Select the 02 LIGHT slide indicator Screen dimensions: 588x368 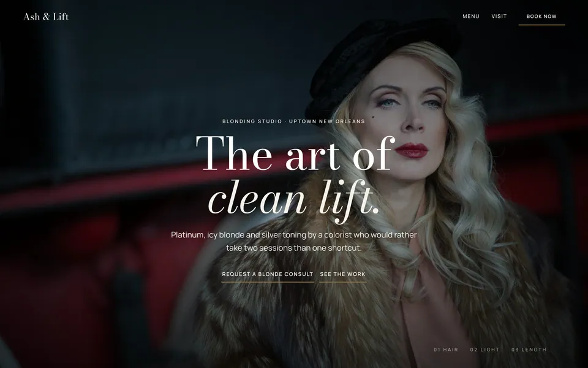pos(484,350)
